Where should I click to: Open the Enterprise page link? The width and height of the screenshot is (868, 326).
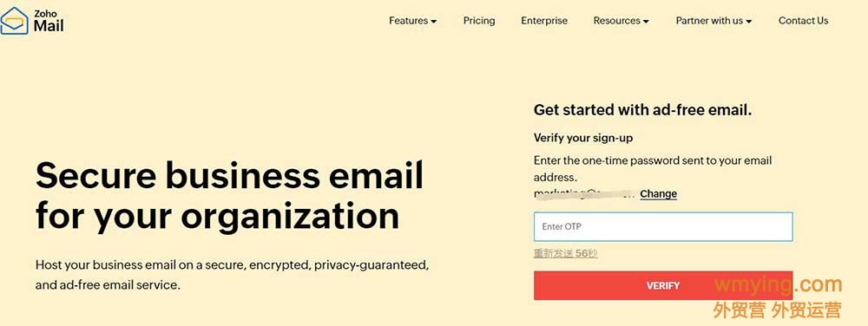point(544,21)
